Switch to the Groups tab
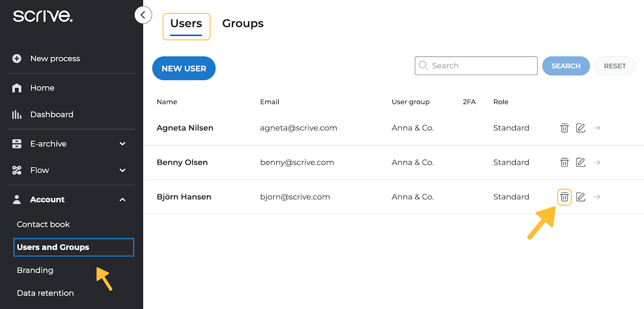The image size is (644, 309). click(x=243, y=24)
